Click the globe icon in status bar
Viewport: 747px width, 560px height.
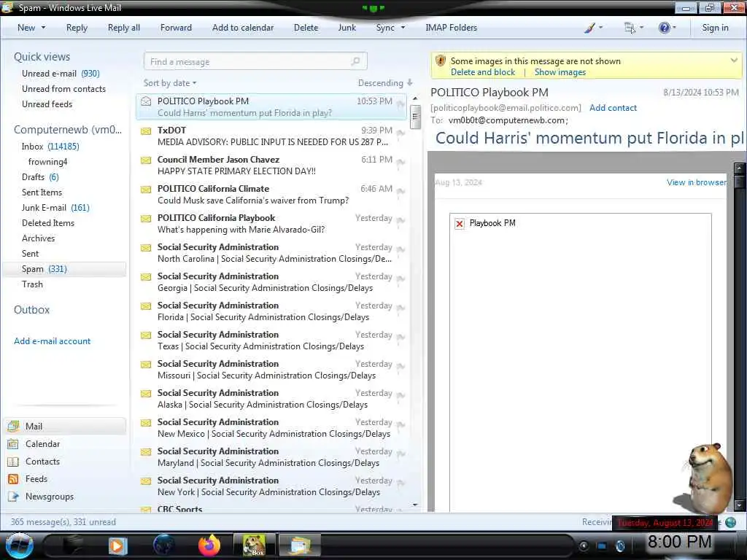[x=731, y=522]
